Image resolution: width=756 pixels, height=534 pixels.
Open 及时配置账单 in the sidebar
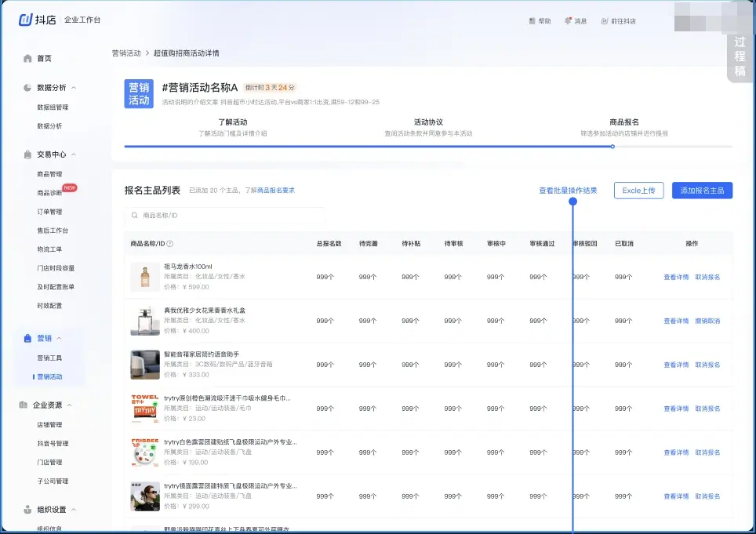(x=56, y=287)
